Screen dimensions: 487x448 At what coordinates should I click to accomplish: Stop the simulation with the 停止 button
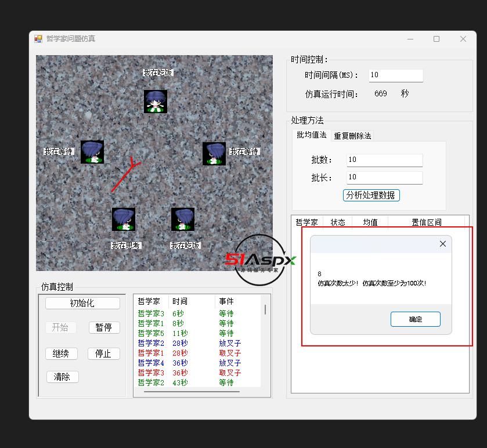(104, 353)
